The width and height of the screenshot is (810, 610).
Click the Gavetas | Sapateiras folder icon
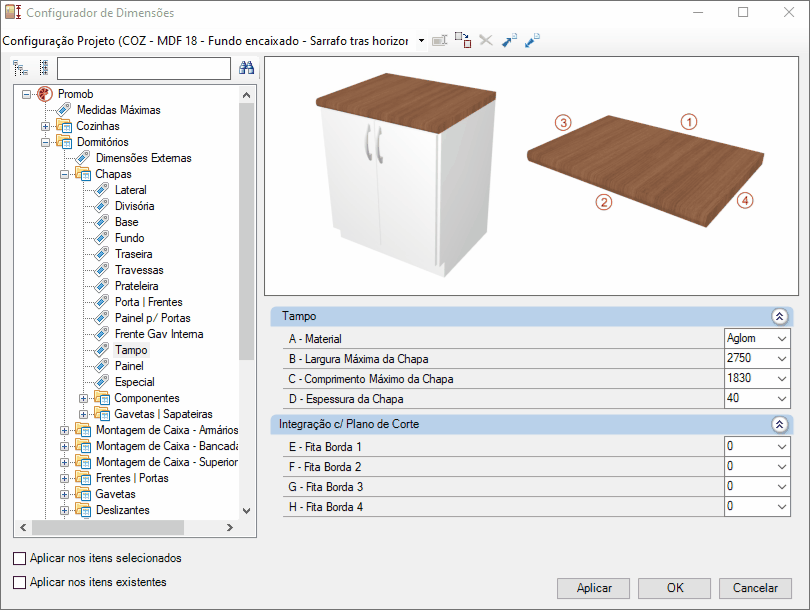102,414
